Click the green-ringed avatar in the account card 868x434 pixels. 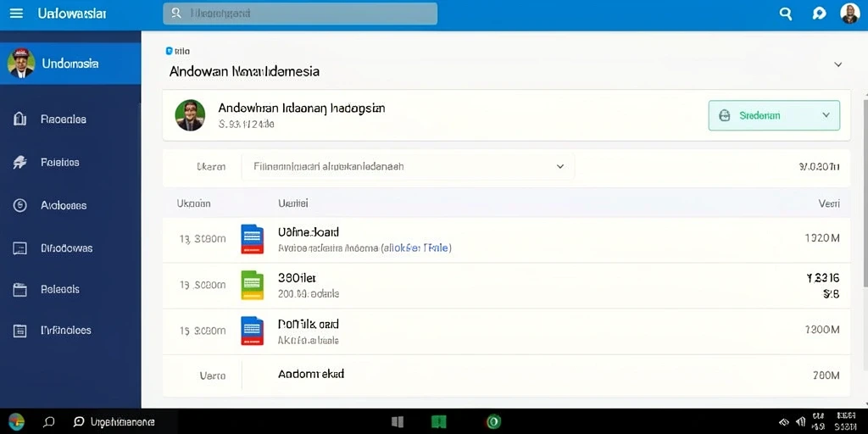190,115
